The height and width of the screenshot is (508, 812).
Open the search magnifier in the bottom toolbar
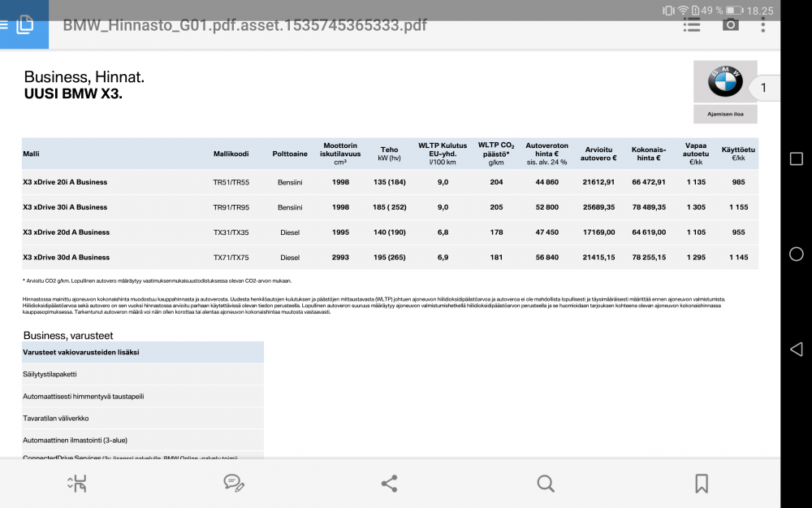pos(546,483)
